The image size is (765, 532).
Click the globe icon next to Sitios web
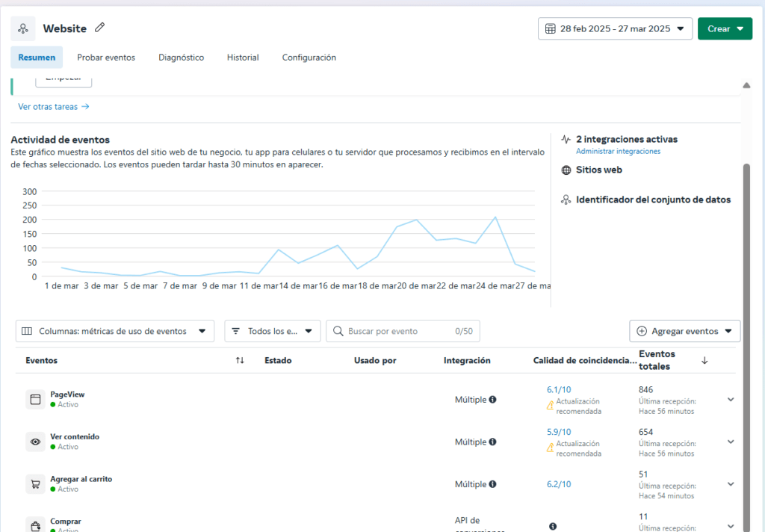[x=566, y=170]
